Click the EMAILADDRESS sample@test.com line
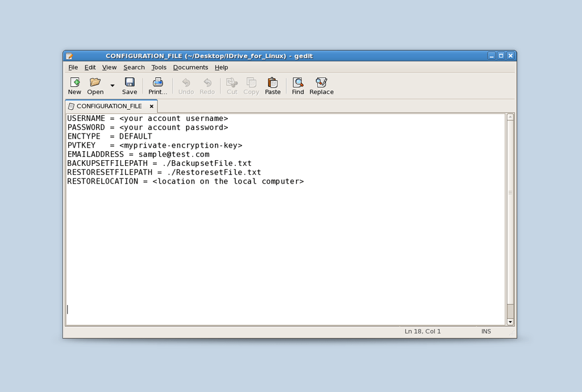 pyautogui.click(x=138, y=155)
